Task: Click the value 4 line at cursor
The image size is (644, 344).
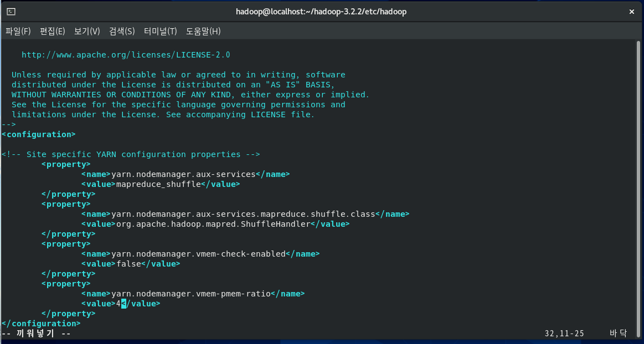Action: pos(121,304)
